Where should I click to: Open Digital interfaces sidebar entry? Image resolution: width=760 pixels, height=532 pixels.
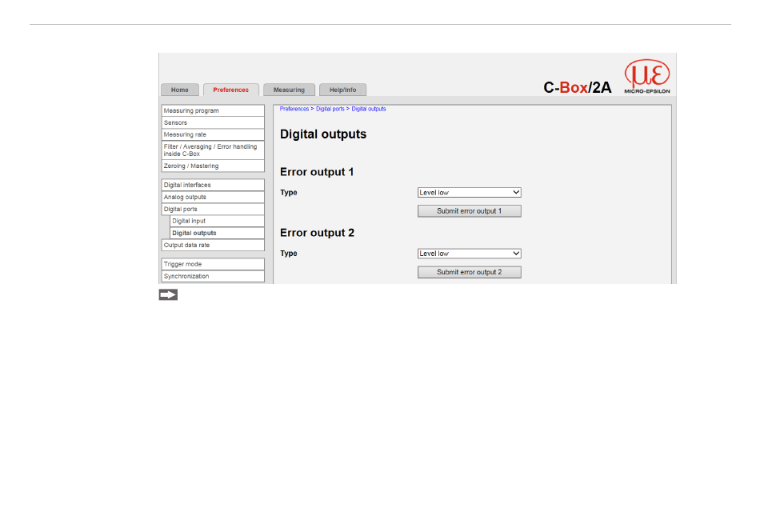[213, 185]
